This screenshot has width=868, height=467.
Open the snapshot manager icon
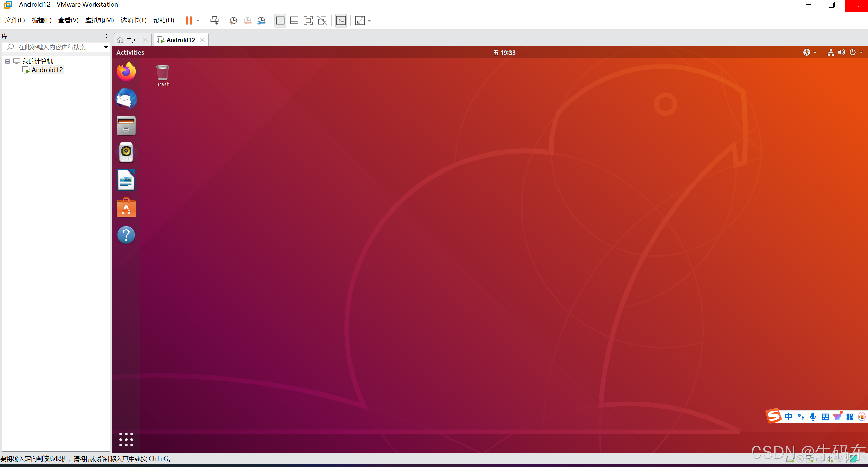pyautogui.click(x=261, y=21)
